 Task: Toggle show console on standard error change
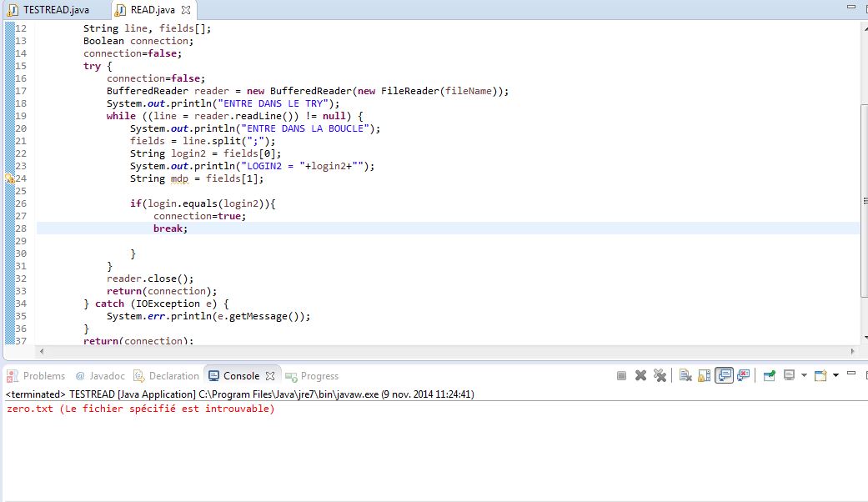[743, 376]
